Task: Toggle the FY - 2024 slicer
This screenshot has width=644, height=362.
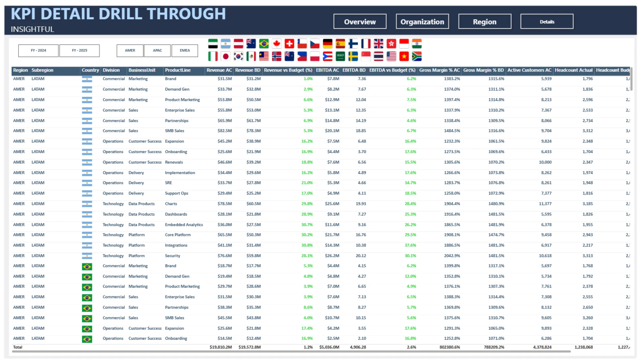Action: 38,51
